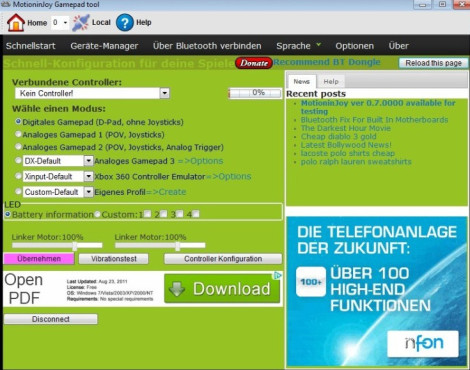The image size is (470, 370).
Task: Click the Reload this page button
Action: 433,63
